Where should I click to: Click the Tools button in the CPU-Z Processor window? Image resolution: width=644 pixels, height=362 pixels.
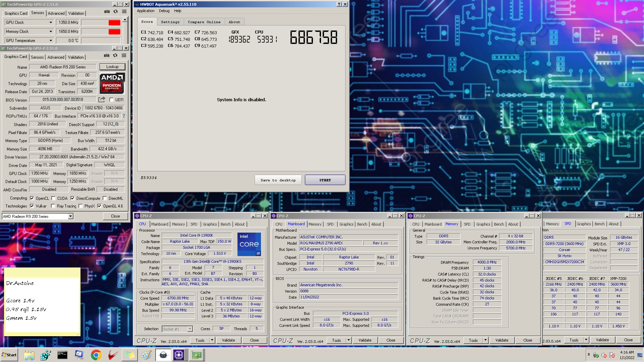200,340
